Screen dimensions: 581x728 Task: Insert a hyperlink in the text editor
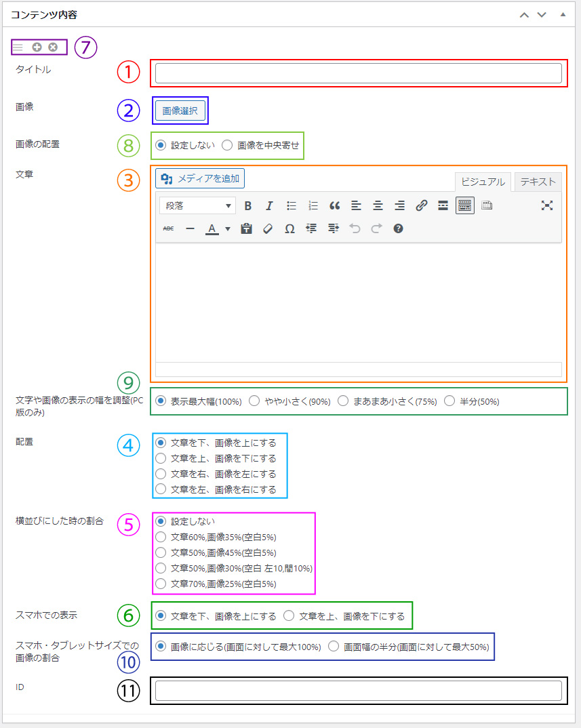pos(421,205)
